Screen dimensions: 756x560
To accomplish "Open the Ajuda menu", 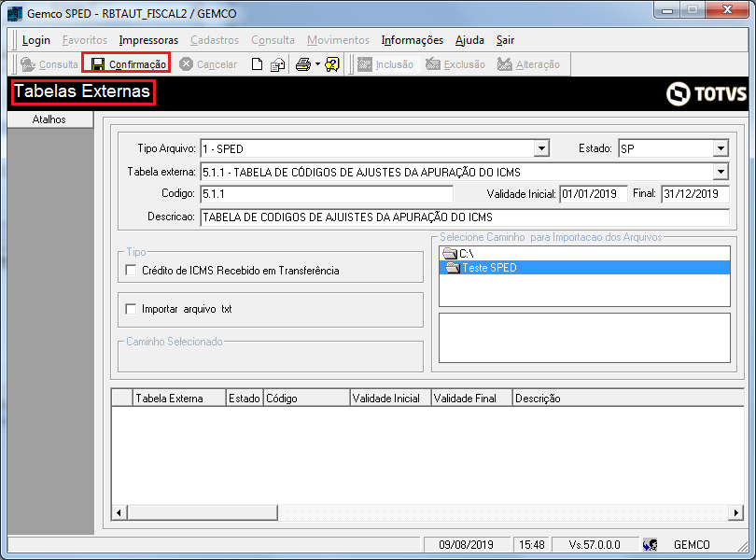I will tap(469, 40).
